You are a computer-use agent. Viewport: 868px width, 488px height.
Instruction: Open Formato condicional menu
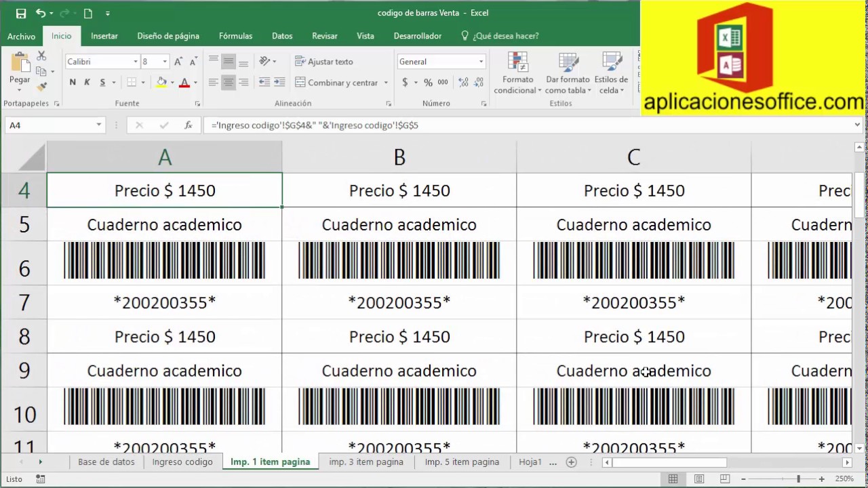pyautogui.click(x=517, y=73)
